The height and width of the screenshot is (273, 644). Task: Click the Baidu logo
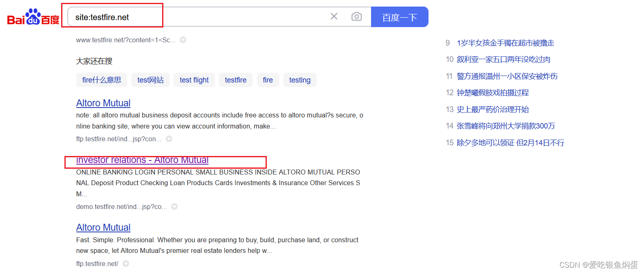pyautogui.click(x=33, y=17)
